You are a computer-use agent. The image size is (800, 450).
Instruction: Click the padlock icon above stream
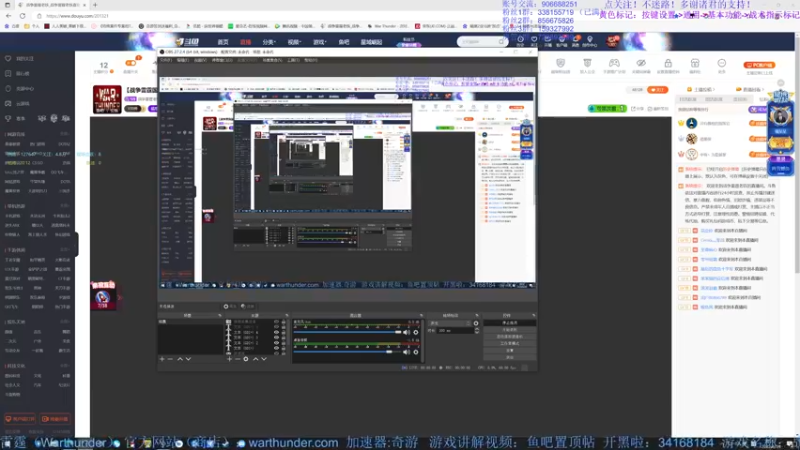pos(668,63)
